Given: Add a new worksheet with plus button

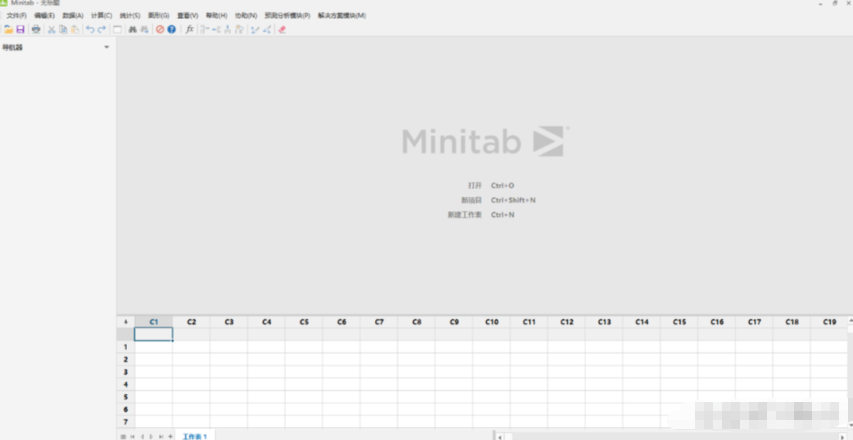Looking at the screenshot, I should pos(170,436).
